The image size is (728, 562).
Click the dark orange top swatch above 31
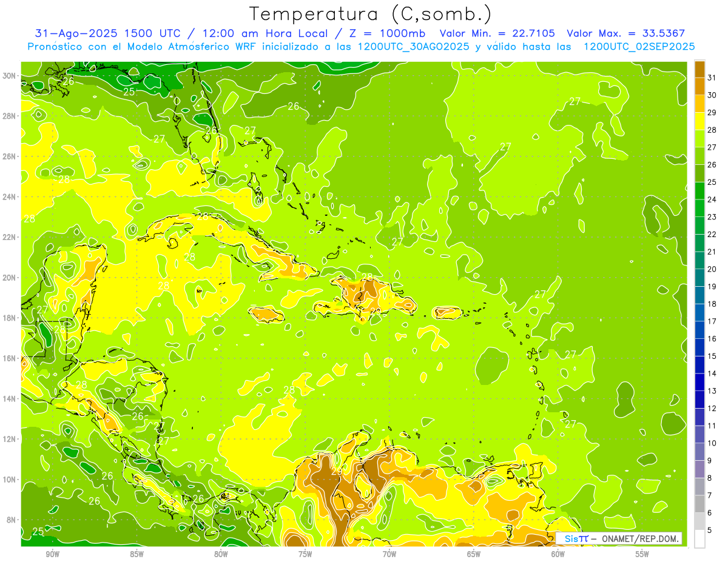click(699, 69)
